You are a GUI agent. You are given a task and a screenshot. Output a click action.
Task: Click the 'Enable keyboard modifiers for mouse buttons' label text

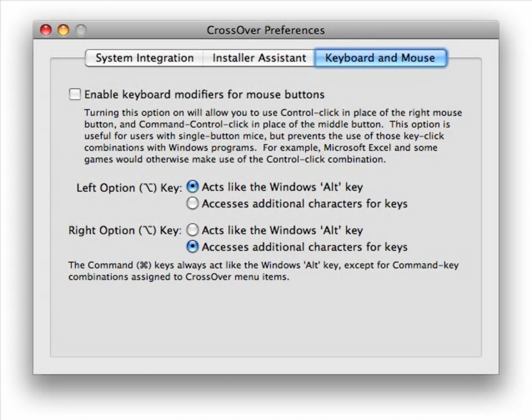204,95
